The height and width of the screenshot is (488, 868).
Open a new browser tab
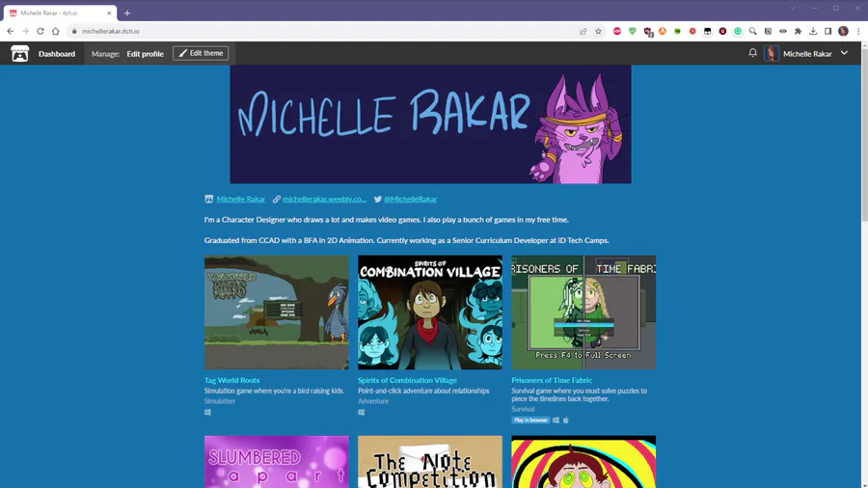pos(126,13)
